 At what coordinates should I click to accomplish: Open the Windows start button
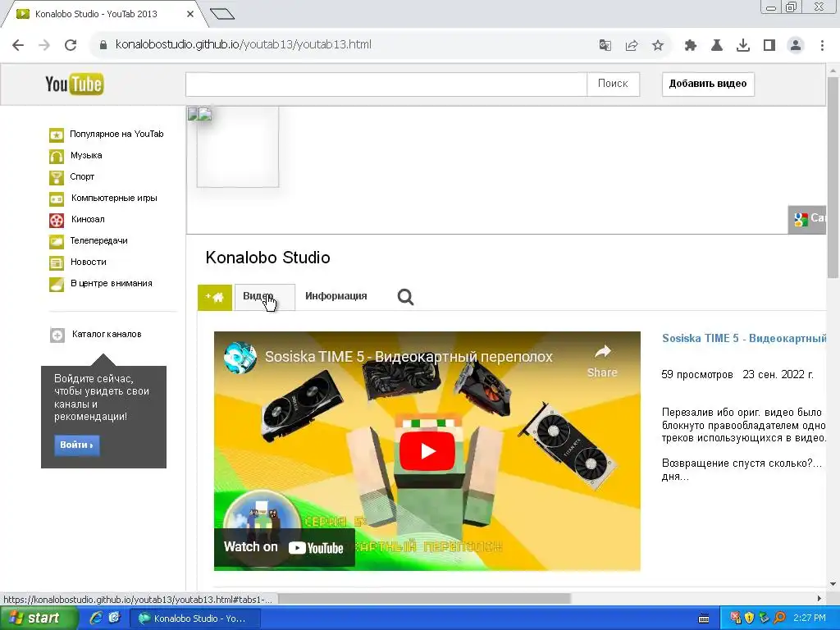[x=39, y=619]
